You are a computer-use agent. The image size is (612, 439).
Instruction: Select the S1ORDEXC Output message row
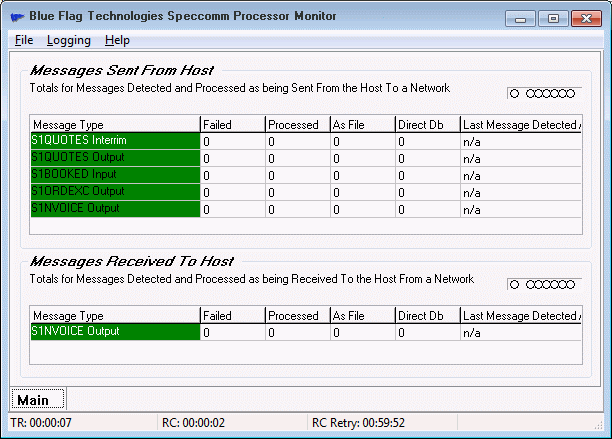click(114, 192)
